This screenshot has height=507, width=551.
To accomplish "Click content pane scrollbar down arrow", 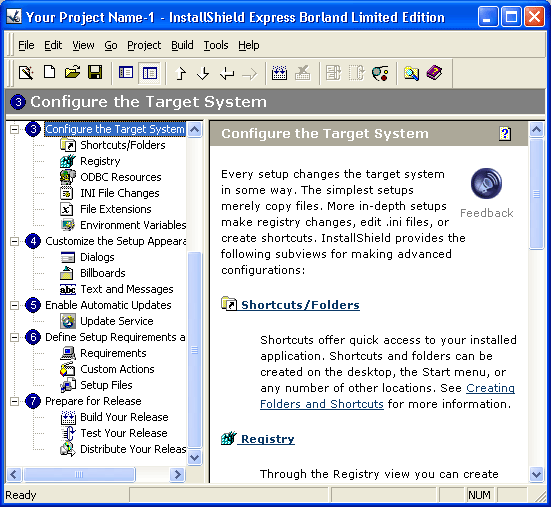I will pyautogui.click(x=537, y=475).
